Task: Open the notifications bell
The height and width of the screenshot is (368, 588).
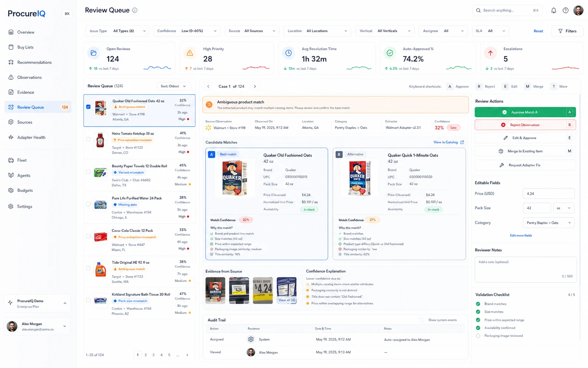Action: coord(554,10)
